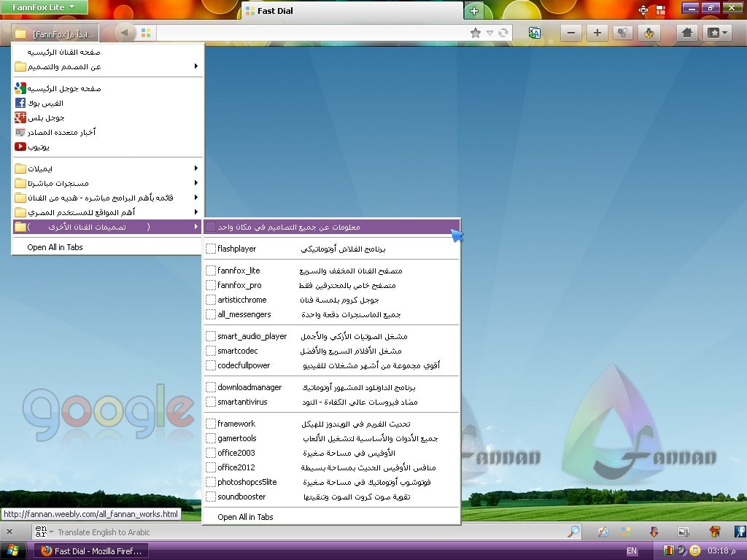Click the Fast Dial icon in the address bar
This screenshot has height=560, width=747.
tap(146, 33)
